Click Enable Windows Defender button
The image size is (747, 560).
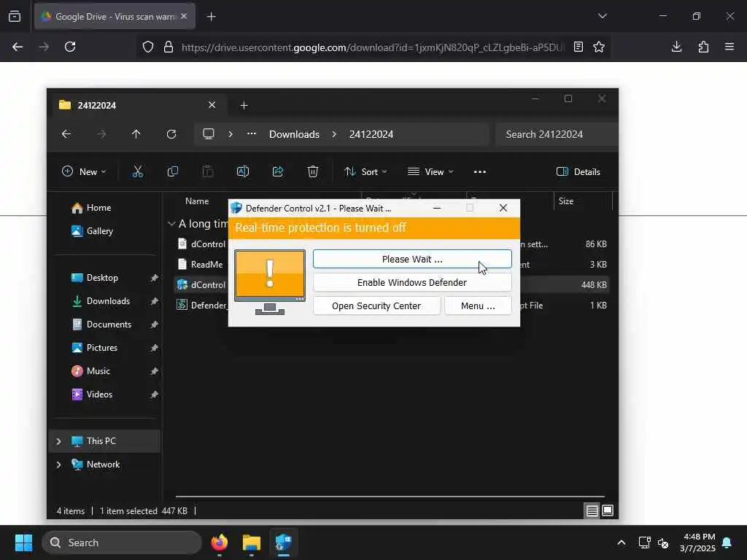click(412, 282)
